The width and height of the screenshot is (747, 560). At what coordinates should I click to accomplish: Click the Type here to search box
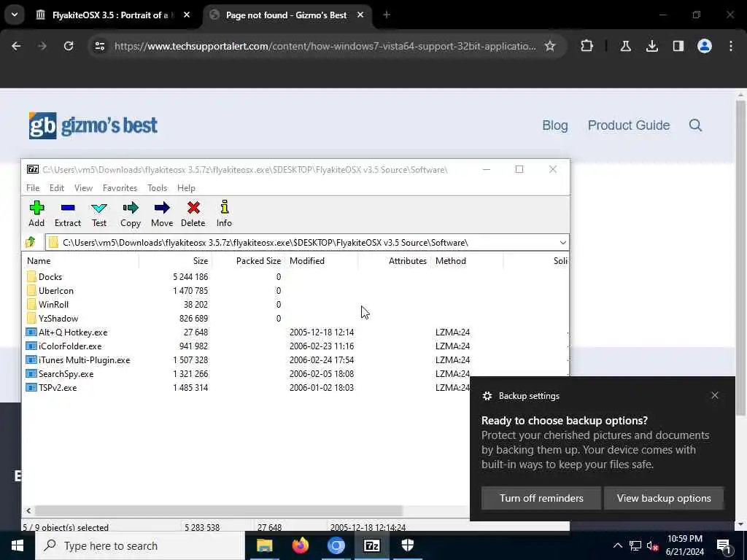139,545
